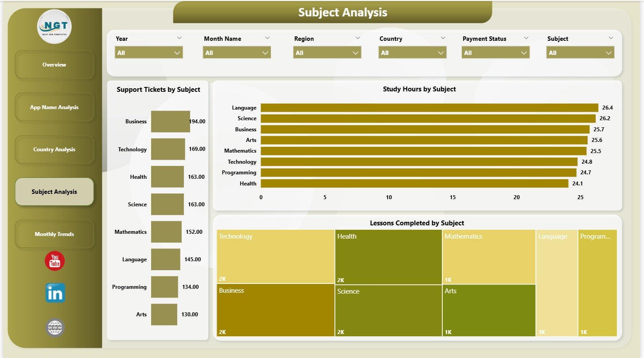Open the YouTube channel icon
The width and height of the screenshot is (644, 358).
pos(55,261)
